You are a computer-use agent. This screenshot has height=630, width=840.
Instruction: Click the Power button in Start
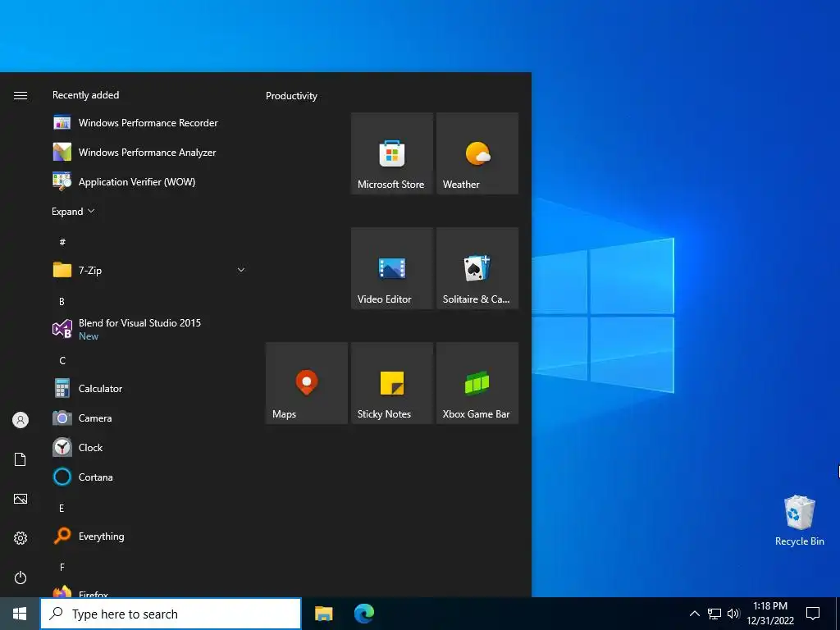point(21,577)
